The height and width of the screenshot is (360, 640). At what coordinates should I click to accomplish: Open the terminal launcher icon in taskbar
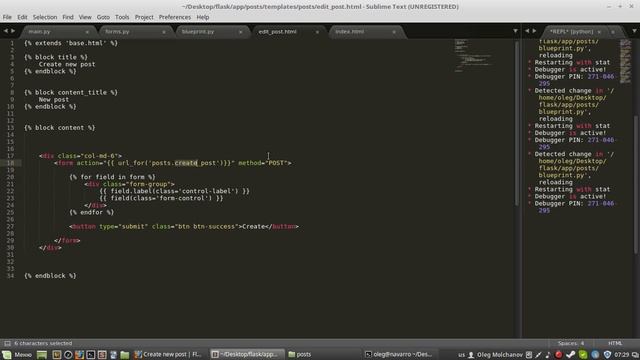pos(91,354)
